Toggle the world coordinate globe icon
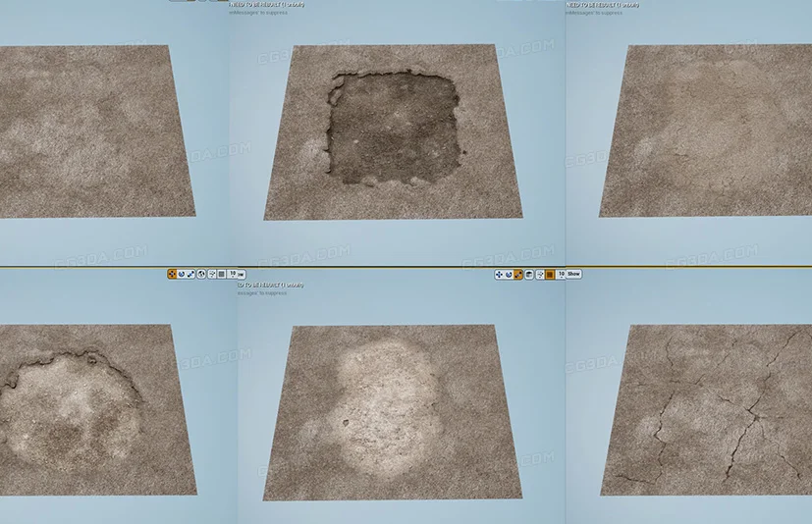Screen dimensions: 812x524 [201, 274]
